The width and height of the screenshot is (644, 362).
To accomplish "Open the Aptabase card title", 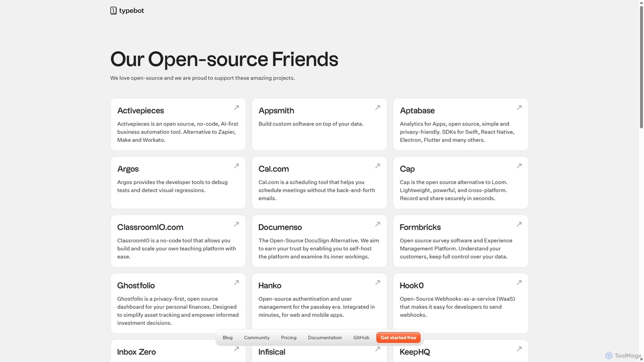I will [x=417, y=111].
